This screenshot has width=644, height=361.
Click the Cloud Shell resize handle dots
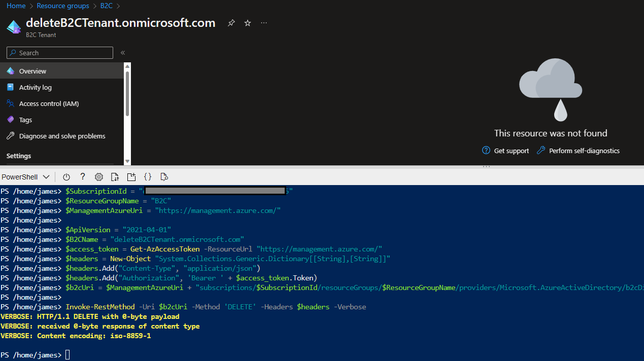tap(486, 166)
